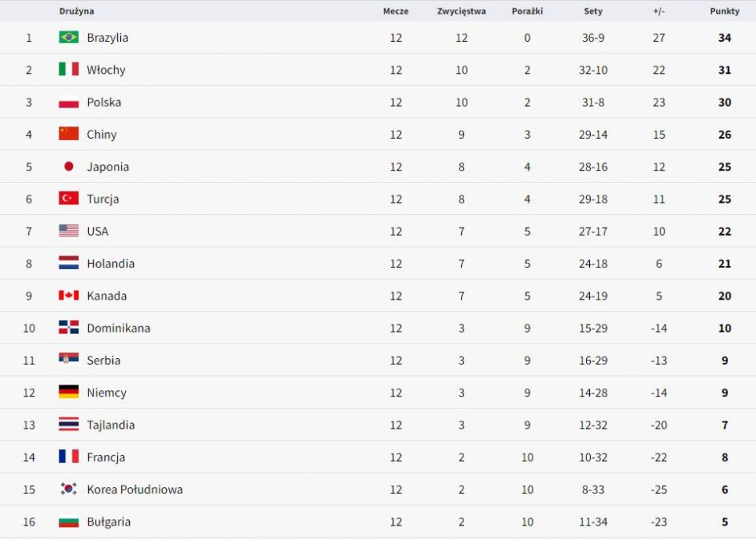
Task: Click the Sety column header
Action: 592,11
